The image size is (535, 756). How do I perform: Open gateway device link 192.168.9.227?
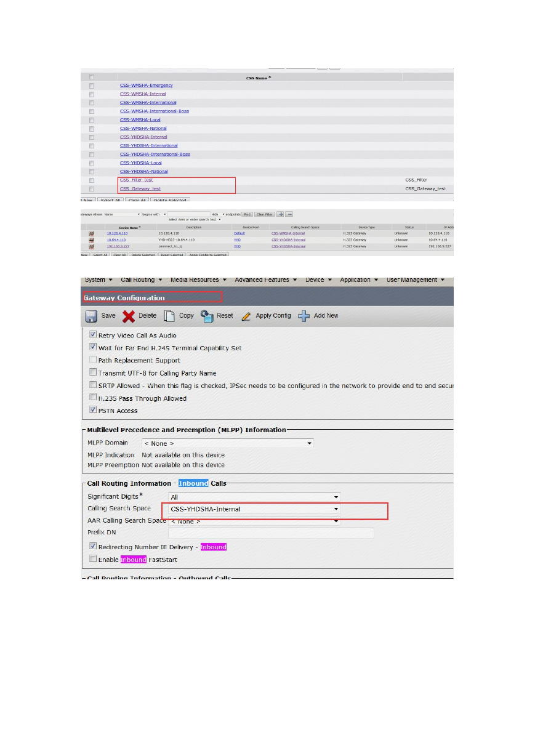click(118, 246)
